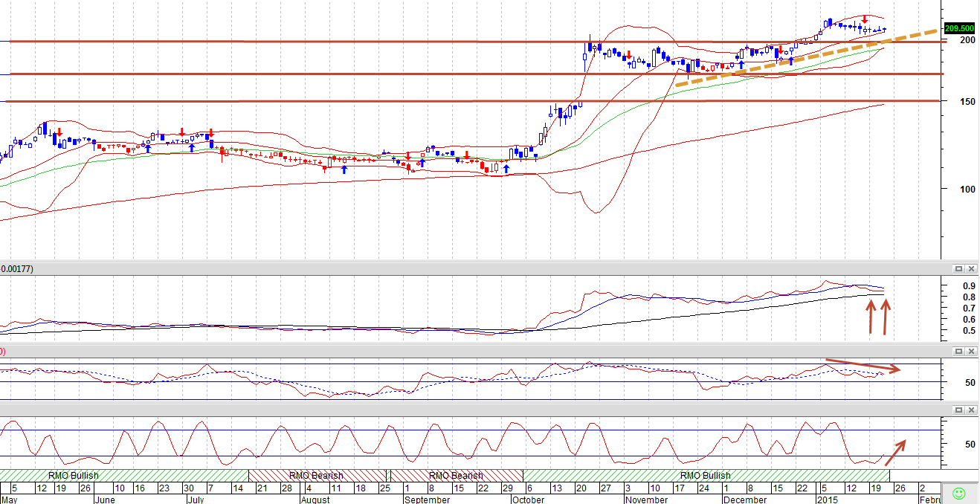980x504 pixels.
Task: Close the middle oscillator pane
Action: (971, 349)
